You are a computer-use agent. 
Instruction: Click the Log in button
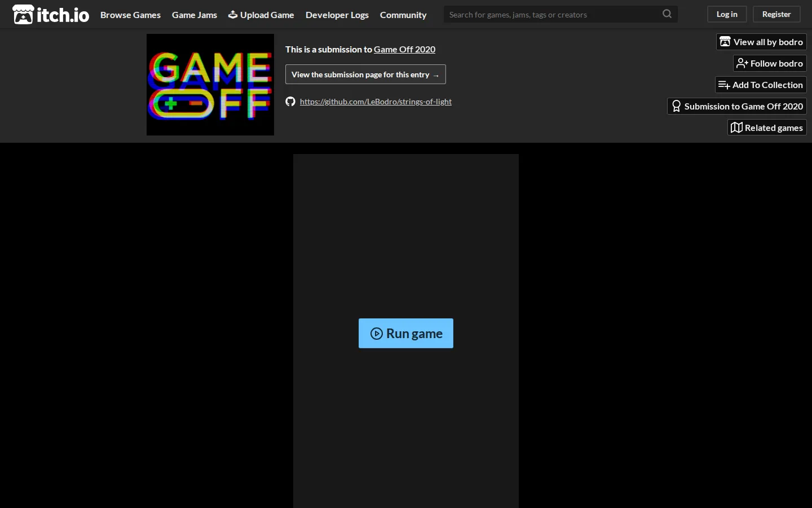point(727,14)
